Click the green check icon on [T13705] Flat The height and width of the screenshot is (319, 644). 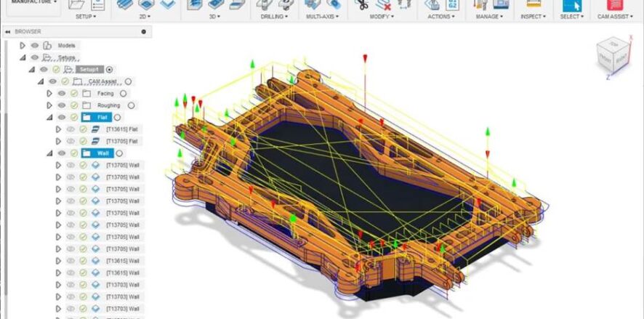coord(83,141)
